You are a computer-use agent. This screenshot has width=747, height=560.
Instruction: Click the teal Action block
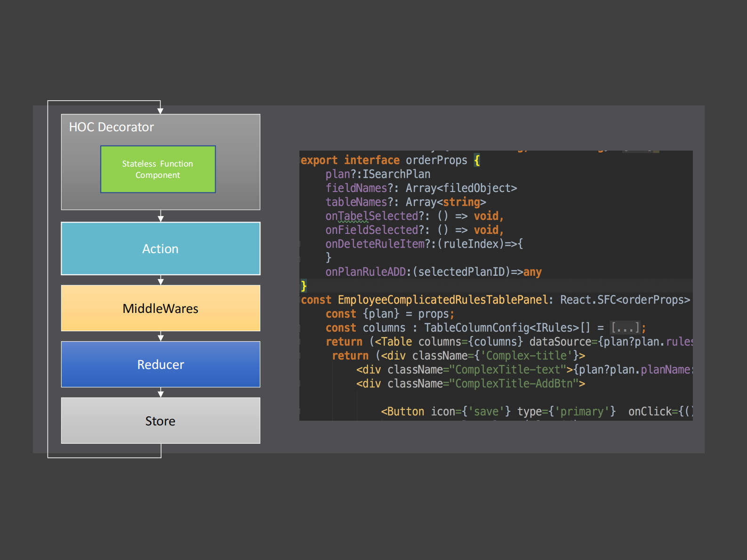tap(161, 248)
